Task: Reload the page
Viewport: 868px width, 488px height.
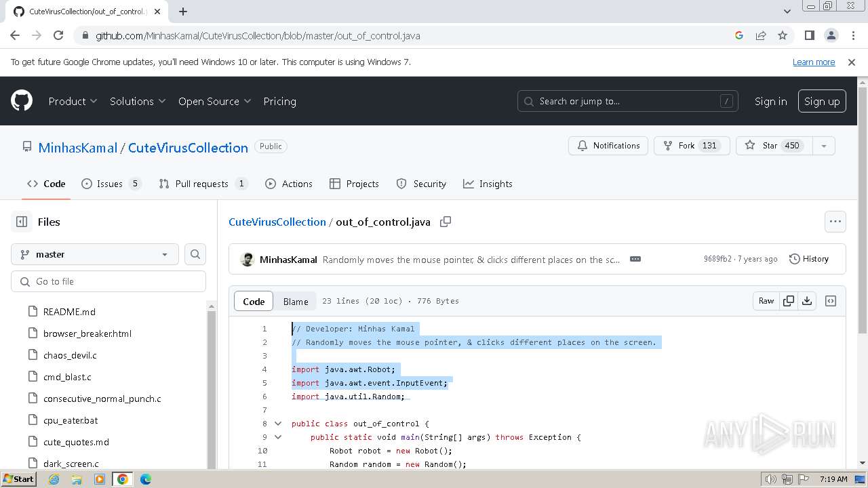Action: pos(58,35)
